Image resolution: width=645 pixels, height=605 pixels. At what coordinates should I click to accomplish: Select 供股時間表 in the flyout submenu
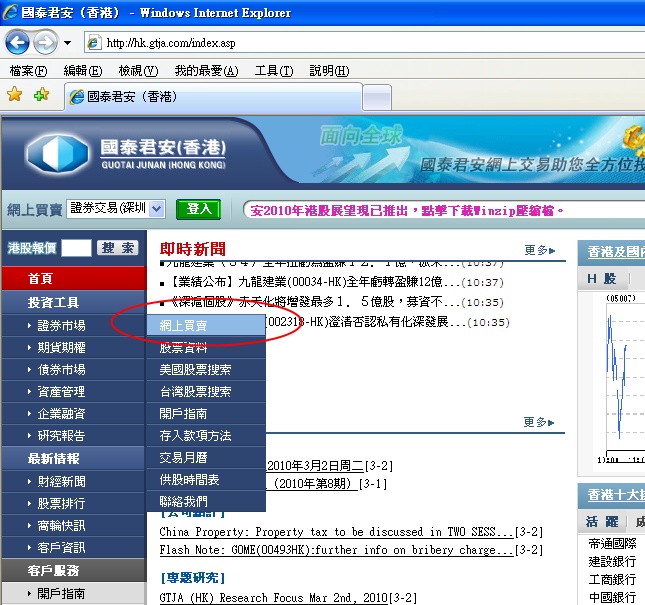click(206, 480)
